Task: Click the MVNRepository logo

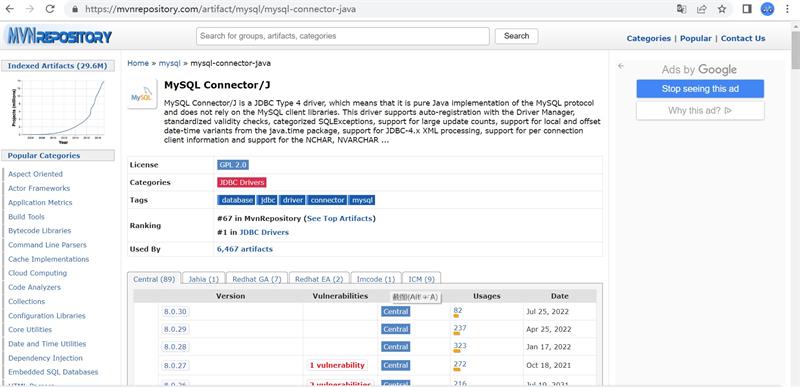Action: point(60,36)
